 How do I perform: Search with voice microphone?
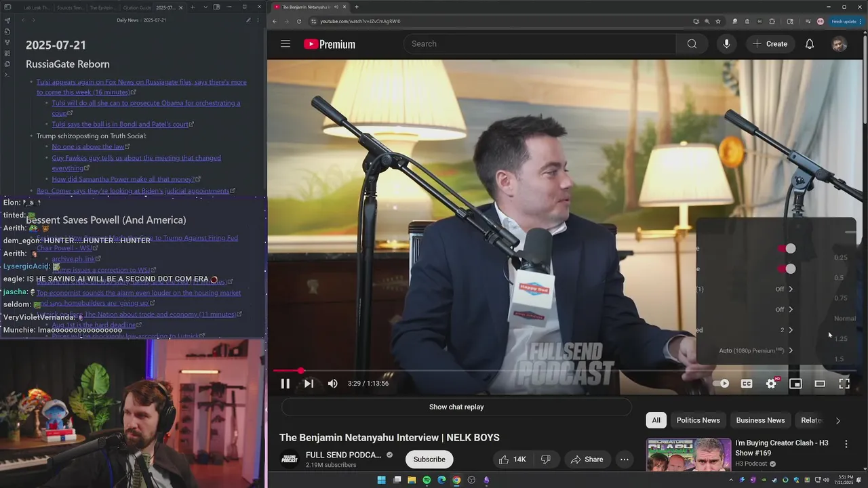click(726, 44)
